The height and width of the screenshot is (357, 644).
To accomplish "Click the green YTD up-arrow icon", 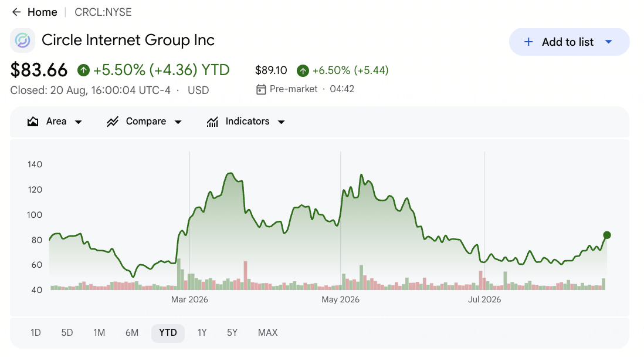I will (x=83, y=70).
